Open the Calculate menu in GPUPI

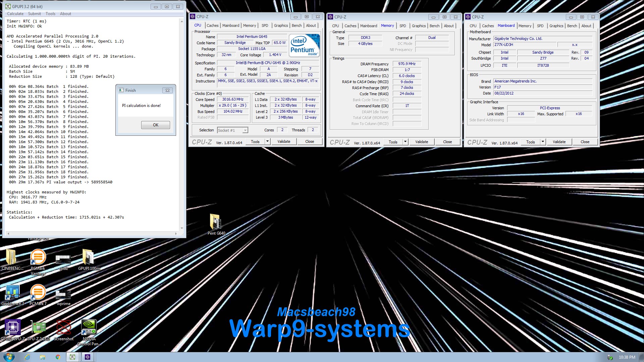pyautogui.click(x=15, y=14)
